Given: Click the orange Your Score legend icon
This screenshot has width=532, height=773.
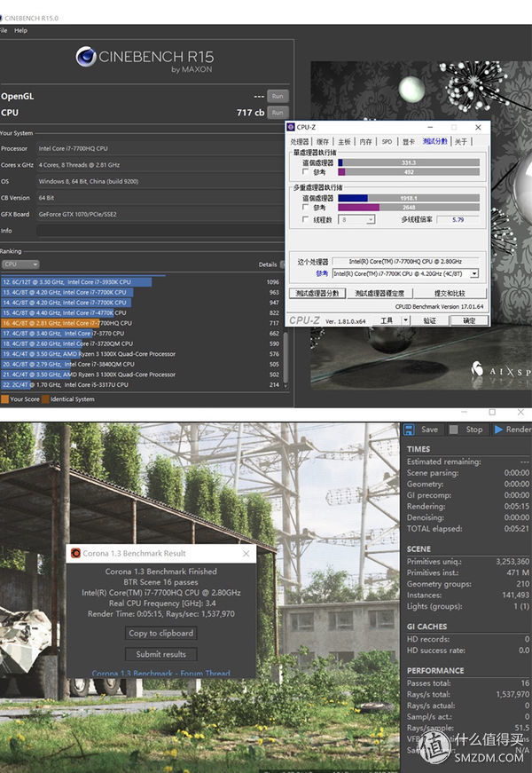Looking at the screenshot, I should coord(4,399).
